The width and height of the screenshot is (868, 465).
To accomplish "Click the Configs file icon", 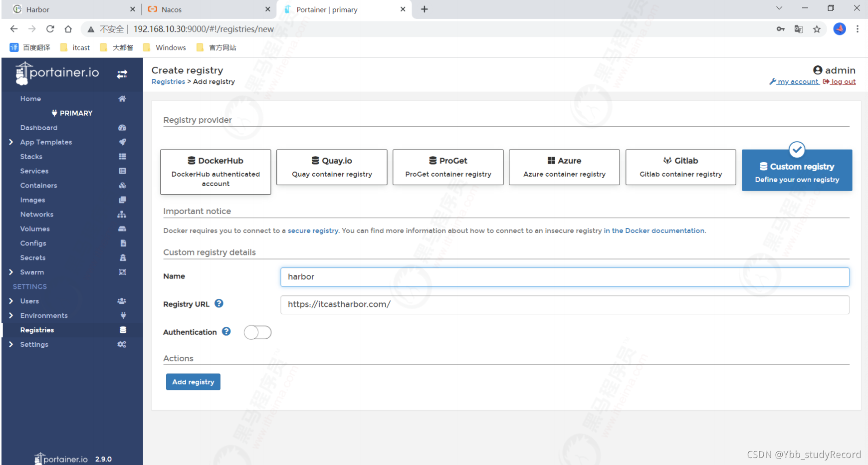I will [x=123, y=243].
